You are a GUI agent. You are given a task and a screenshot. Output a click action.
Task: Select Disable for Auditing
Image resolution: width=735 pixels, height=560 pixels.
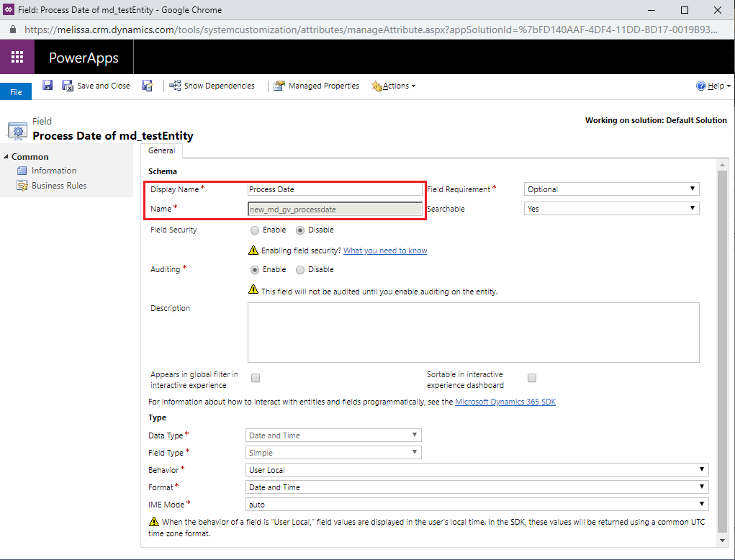tap(300, 270)
